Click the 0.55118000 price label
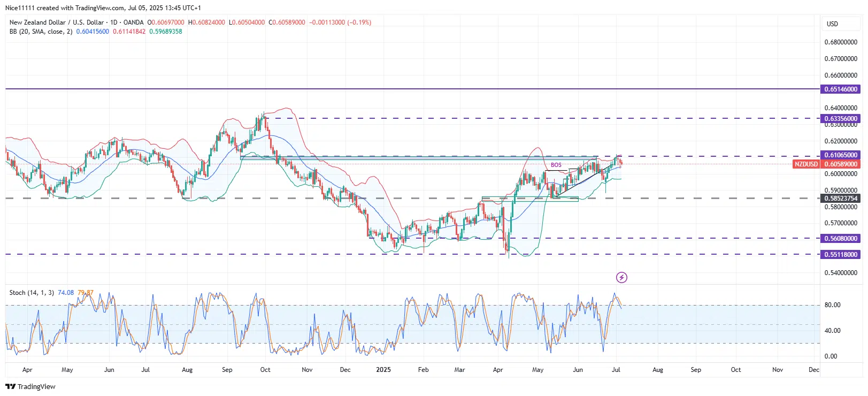Screen dimensions: 868x396 pyautogui.click(x=841, y=255)
